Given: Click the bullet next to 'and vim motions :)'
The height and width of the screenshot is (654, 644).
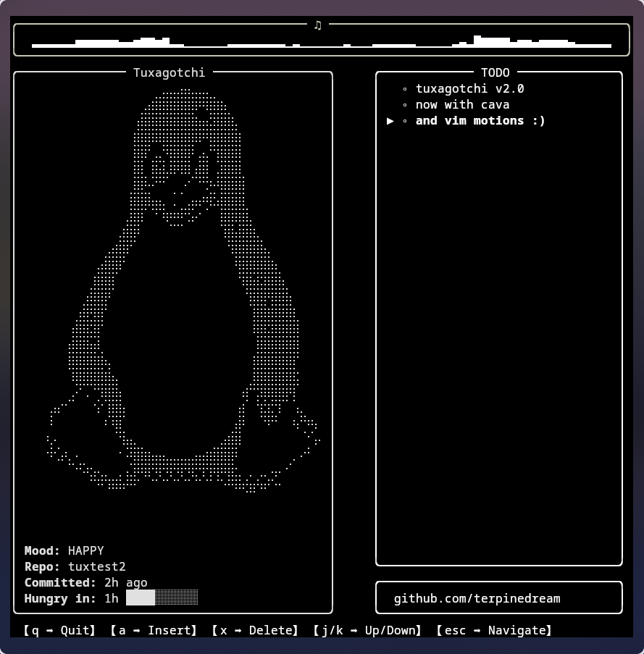Looking at the screenshot, I should tap(405, 121).
